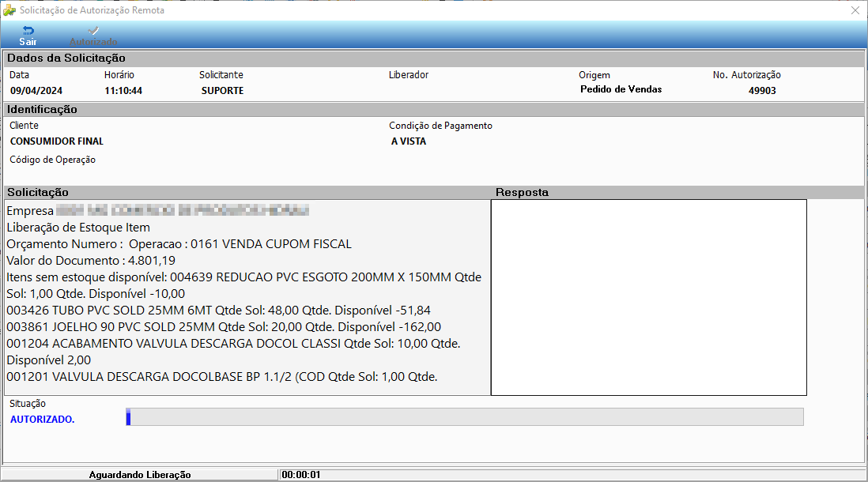Click the Solicitação section header
This screenshot has width=868, height=482.
[x=38, y=193]
